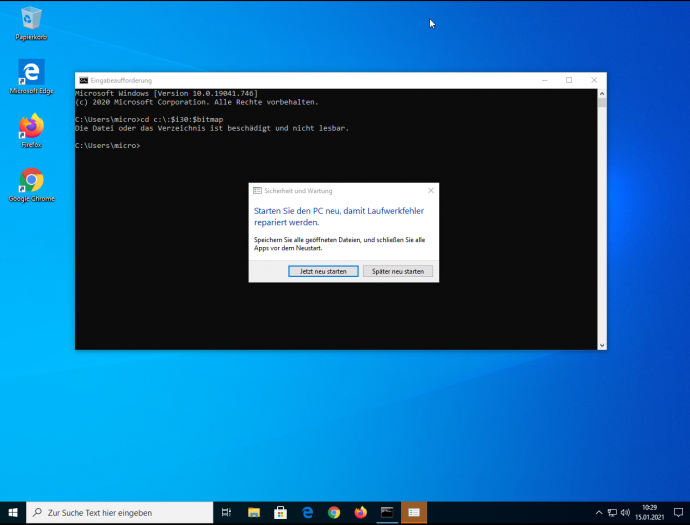Open the Papierkorb recycle bin icon
The height and width of the screenshot is (525, 690).
click(31, 24)
